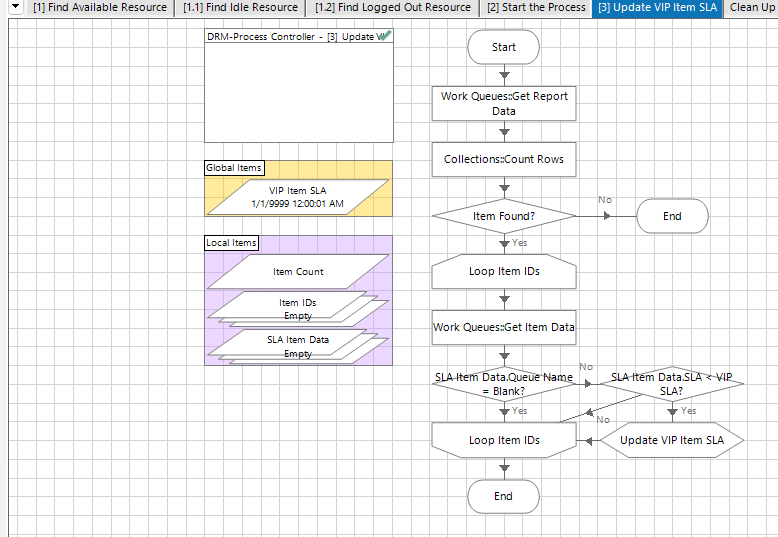This screenshot has height=537, width=778.
Task: Select the SLA < VIP SLA? decision
Action: pos(672,384)
